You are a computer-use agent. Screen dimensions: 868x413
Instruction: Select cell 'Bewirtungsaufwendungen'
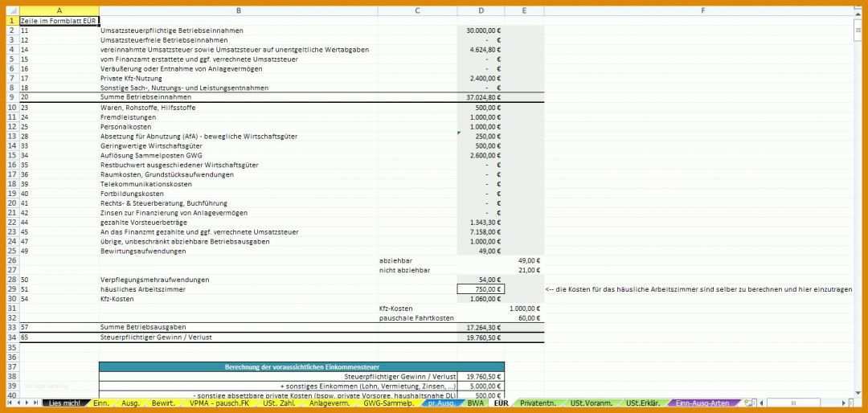pos(239,251)
